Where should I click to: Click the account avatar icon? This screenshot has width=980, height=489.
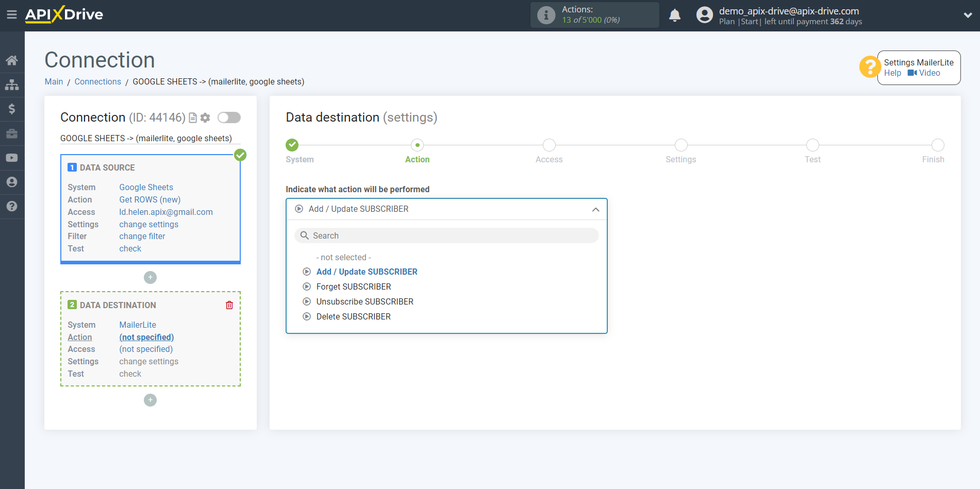click(704, 15)
